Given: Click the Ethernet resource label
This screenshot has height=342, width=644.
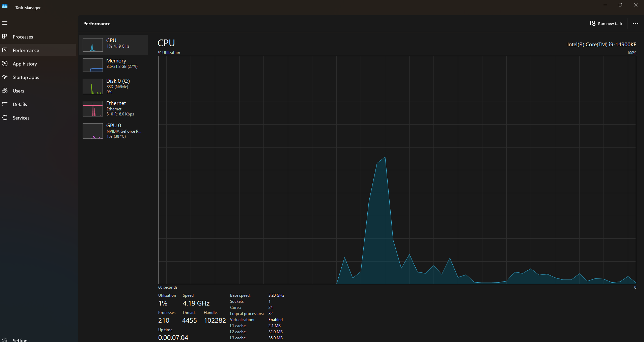Looking at the screenshot, I should [x=116, y=103].
